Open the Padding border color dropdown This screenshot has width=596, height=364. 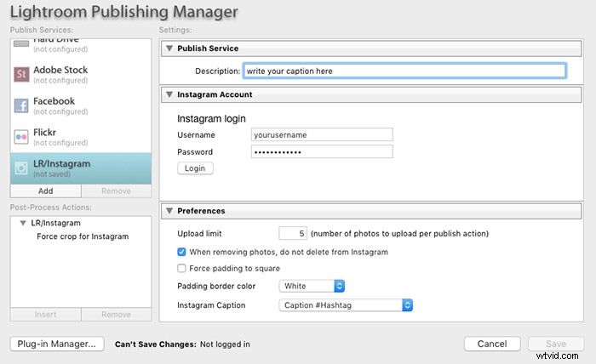pos(312,287)
